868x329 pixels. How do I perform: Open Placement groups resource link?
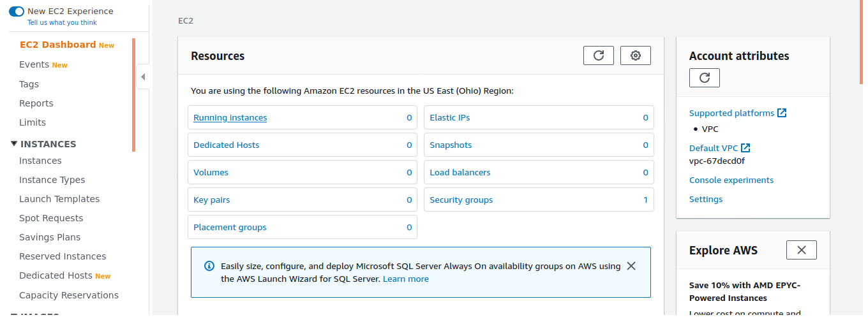(230, 227)
